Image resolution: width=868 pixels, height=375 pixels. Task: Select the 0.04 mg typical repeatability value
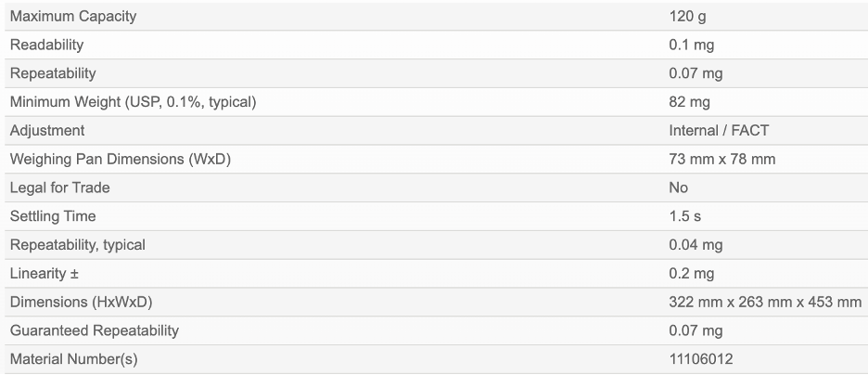(x=696, y=245)
